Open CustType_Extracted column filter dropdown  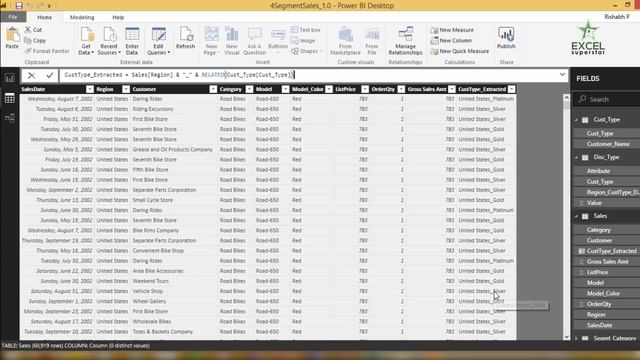click(511, 89)
